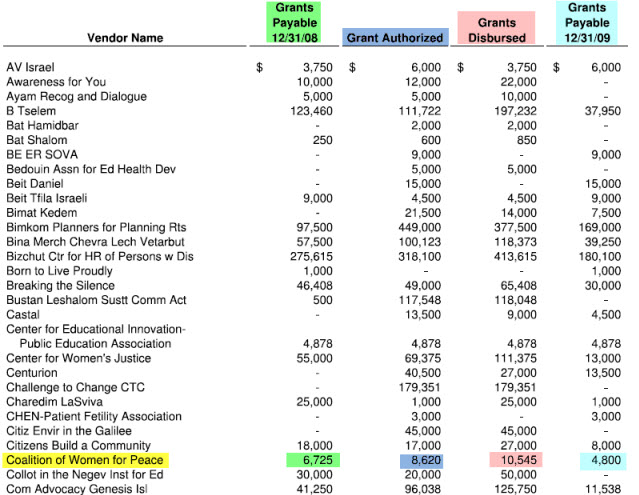Viewport: 639px width, 495px height.
Task: Select the 413,615 grants disbursed value
Action: tap(516, 257)
